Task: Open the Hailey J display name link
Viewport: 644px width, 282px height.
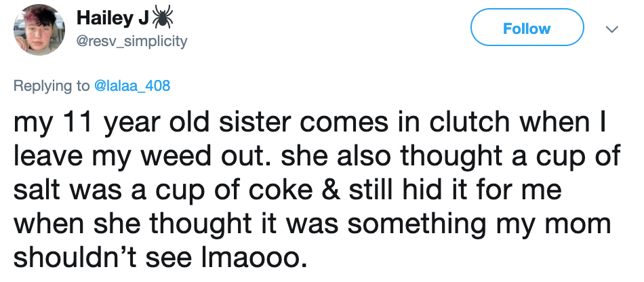Action: point(112,18)
